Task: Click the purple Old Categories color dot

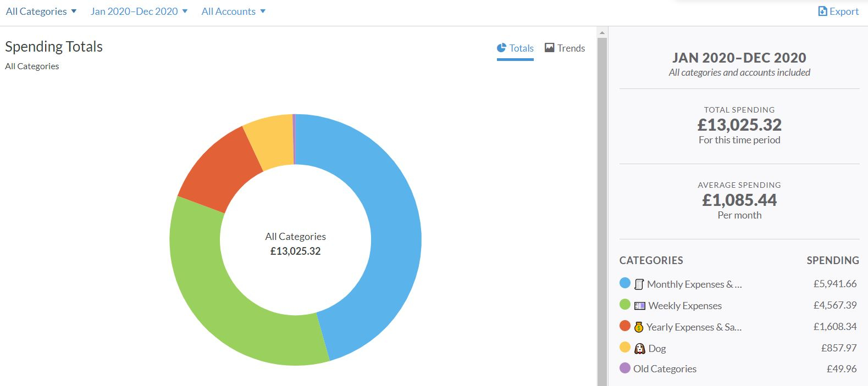Action: click(x=625, y=368)
